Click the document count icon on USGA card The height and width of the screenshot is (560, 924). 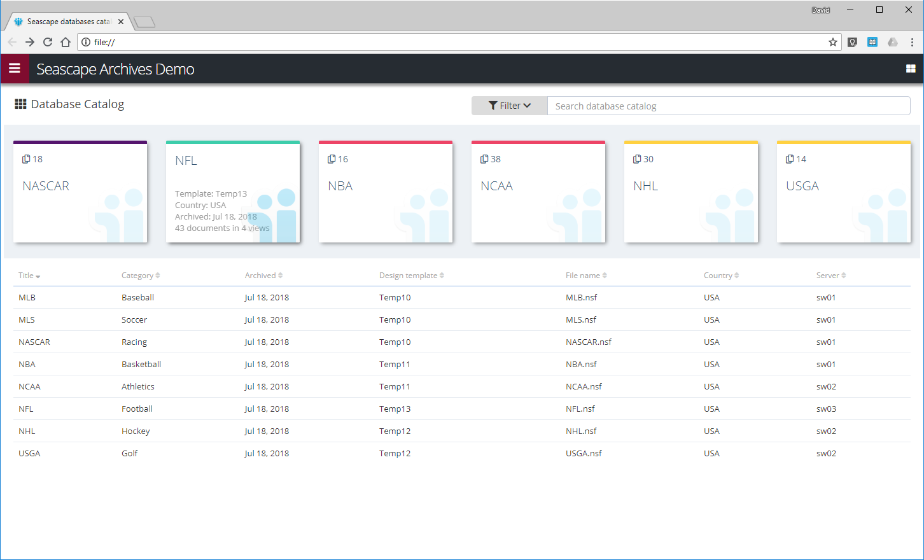click(790, 159)
